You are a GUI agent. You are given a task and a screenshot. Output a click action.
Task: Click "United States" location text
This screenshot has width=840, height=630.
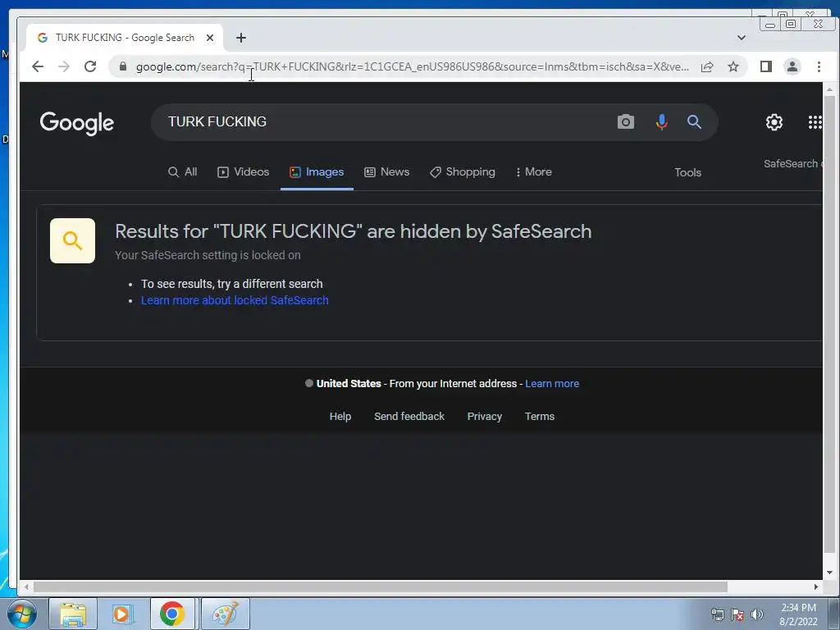[x=349, y=384]
